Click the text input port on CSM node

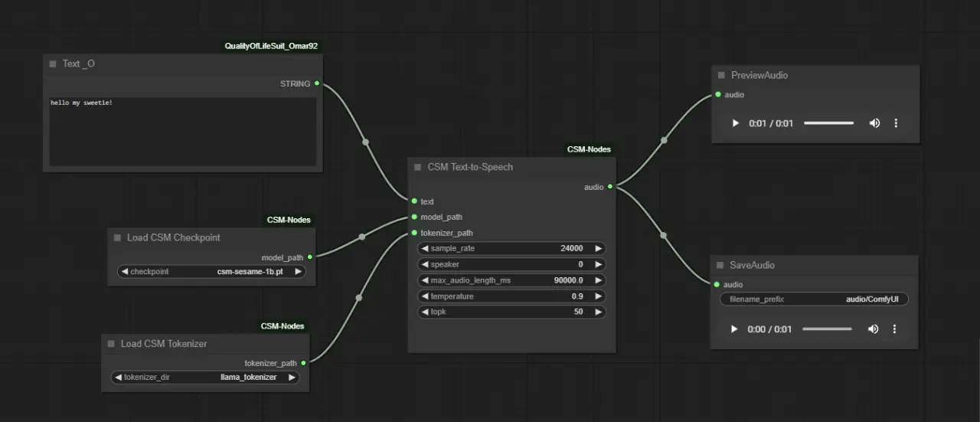[414, 201]
